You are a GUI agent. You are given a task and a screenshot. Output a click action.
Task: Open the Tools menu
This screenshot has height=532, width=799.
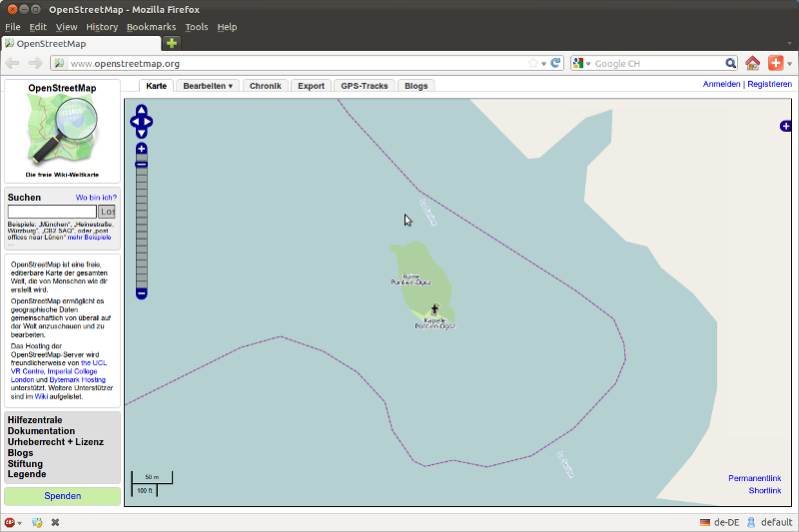[197, 27]
